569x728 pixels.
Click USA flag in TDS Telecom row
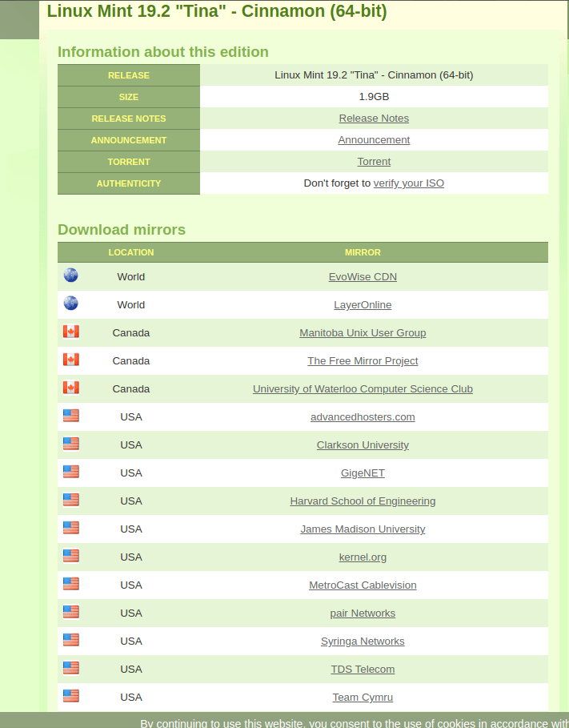click(71, 668)
